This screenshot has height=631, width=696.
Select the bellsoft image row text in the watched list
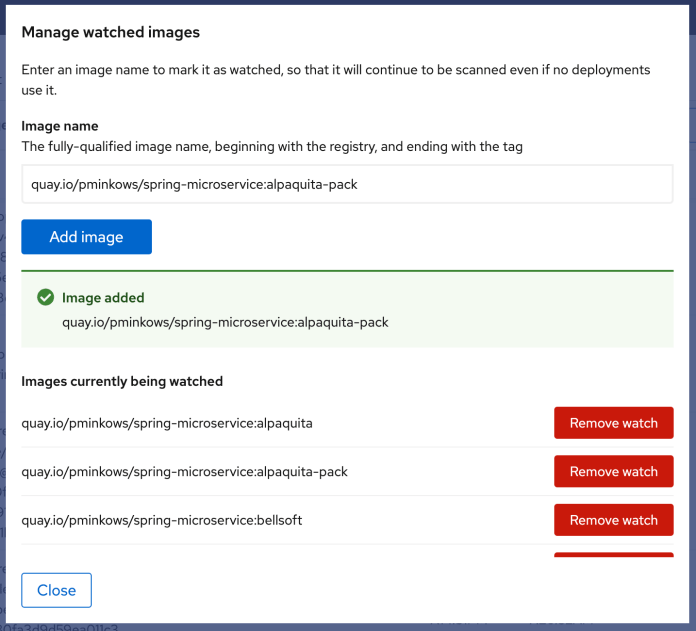coord(162,520)
